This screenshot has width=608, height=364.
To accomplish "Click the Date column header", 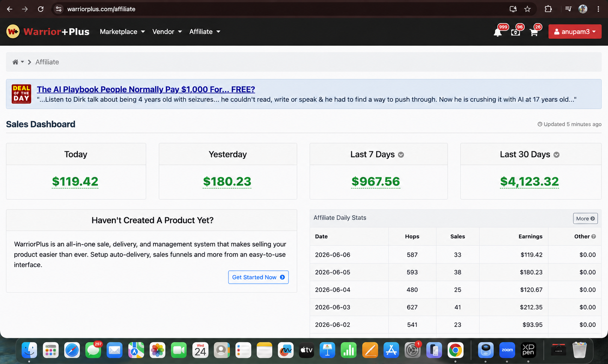I will pyautogui.click(x=321, y=237).
